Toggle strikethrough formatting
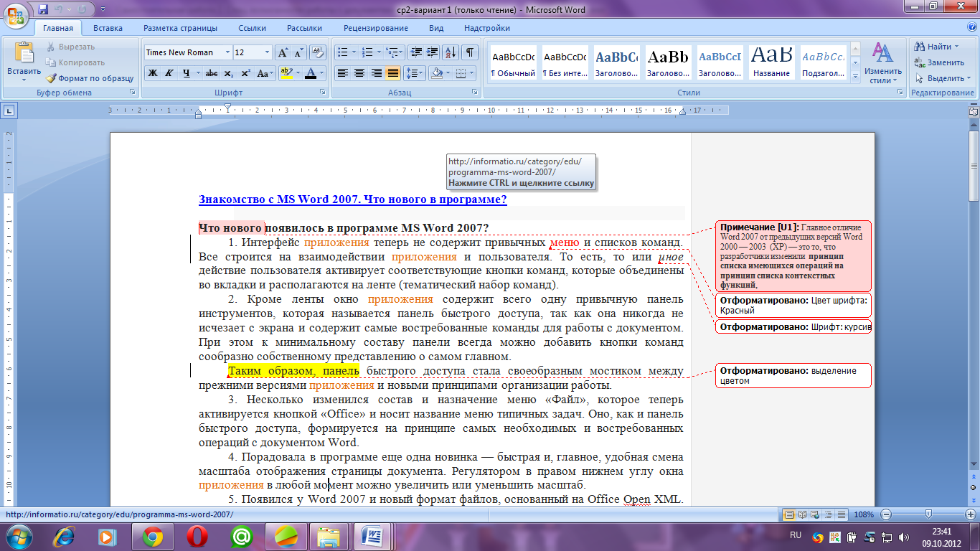Screen dimensions: 980x551 pos(212,73)
